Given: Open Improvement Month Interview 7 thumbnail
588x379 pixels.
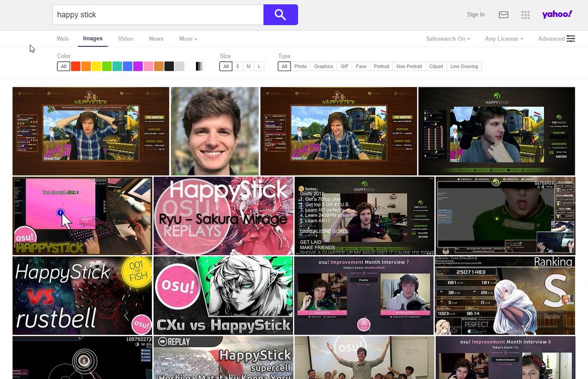Looking at the screenshot, I should coord(364,296).
